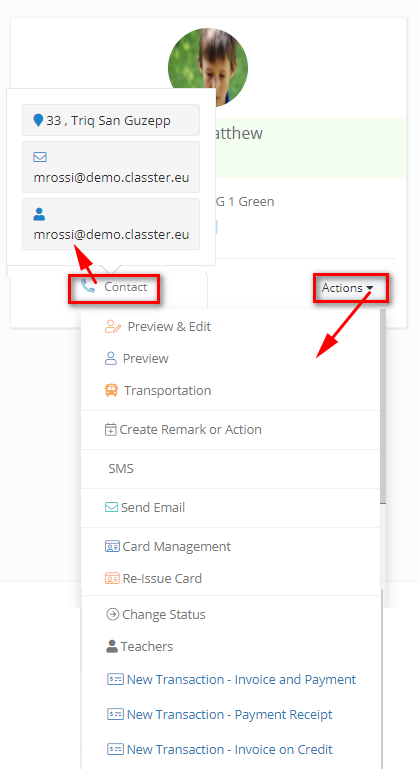The width and height of the screenshot is (419, 773).
Task: Click the Create Remark calendar icon
Action: [x=110, y=429]
